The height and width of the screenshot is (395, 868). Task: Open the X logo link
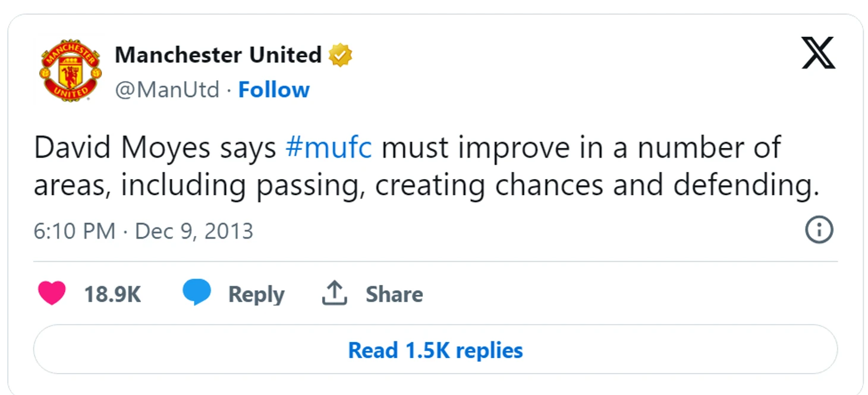[x=818, y=54]
